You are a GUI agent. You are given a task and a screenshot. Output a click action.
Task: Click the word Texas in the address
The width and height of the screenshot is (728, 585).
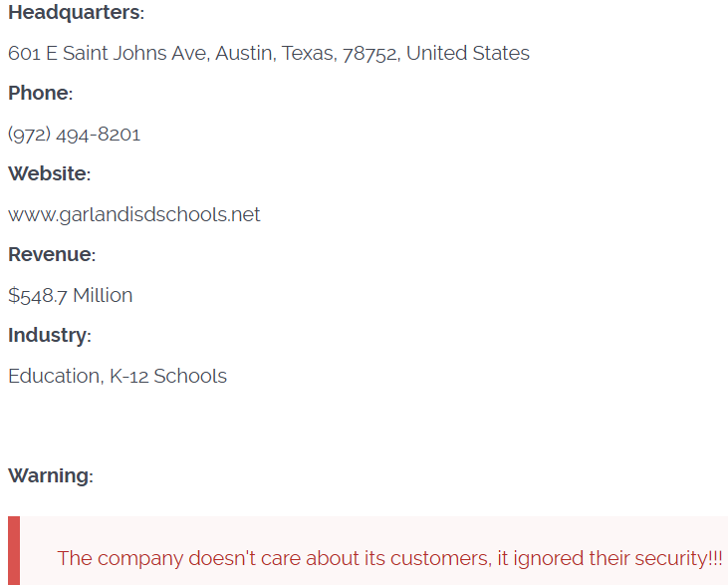(x=309, y=54)
